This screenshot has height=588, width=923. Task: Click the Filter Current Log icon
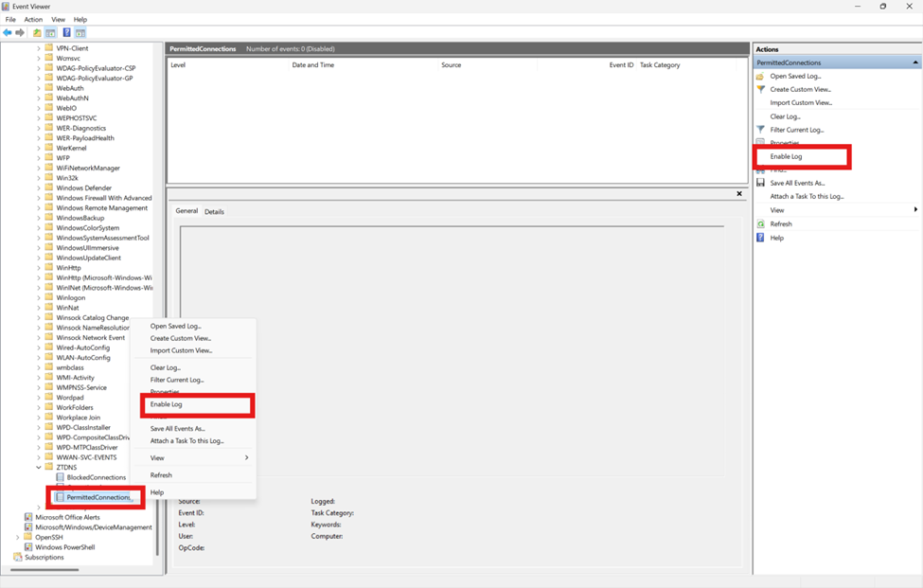[758, 129]
